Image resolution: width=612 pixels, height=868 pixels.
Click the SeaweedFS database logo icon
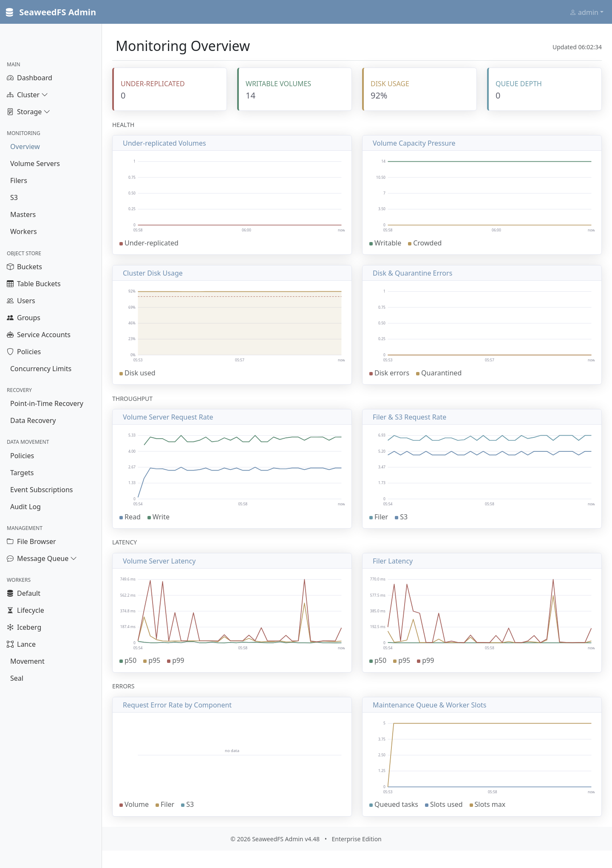point(9,12)
